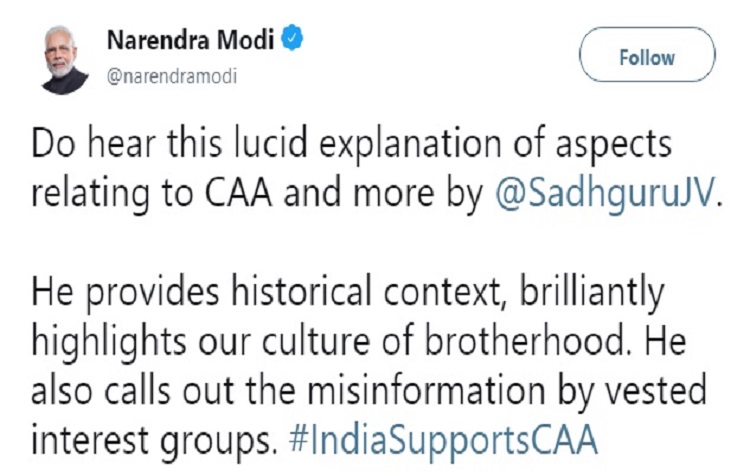The height and width of the screenshot is (472, 750).
Task: Click the line 'Do hear this lucid explanation'
Action: click(x=352, y=144)
